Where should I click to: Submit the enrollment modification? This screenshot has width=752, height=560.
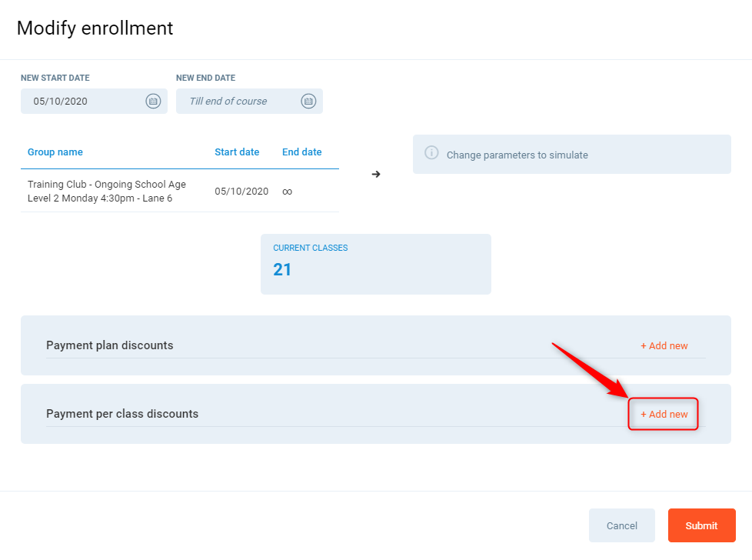701,525
